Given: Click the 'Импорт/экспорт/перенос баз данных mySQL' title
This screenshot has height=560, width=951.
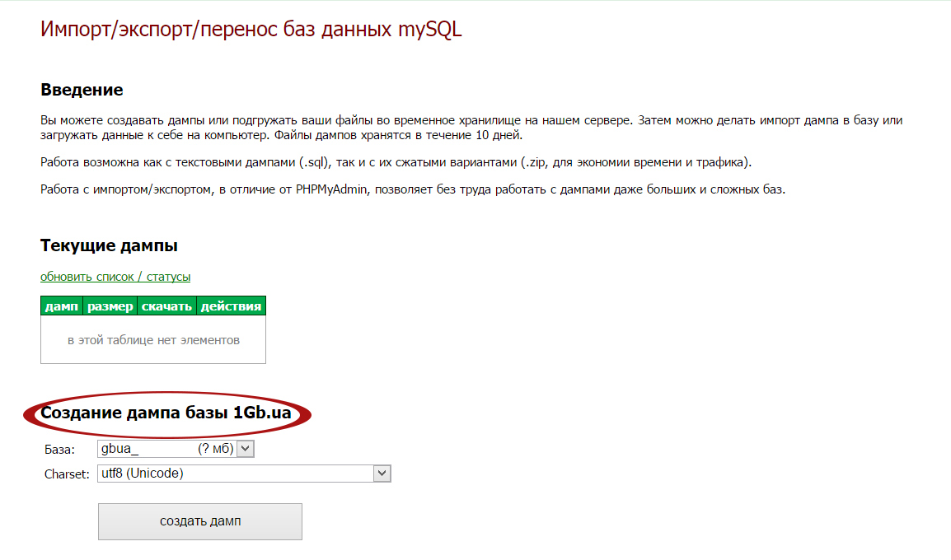Looking at the screenshot, I should (x=251, y=29).
